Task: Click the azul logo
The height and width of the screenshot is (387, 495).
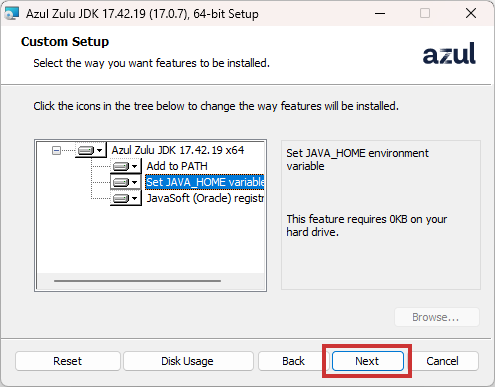Action: 449,53
